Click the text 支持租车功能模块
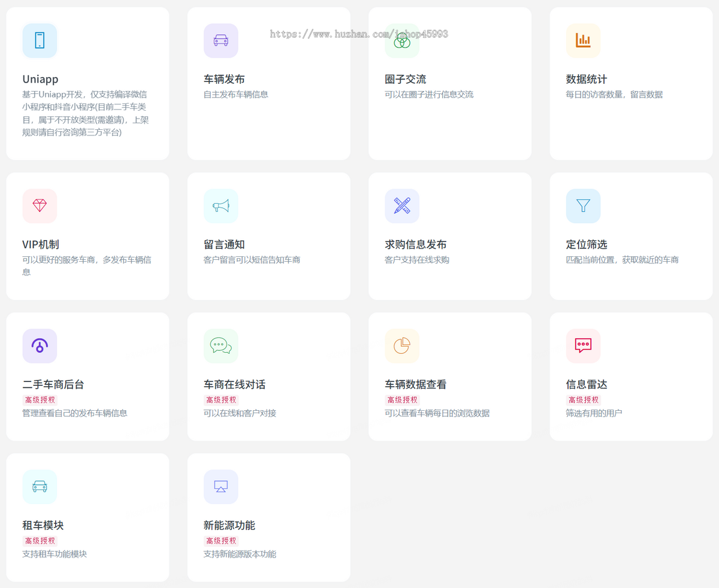 point(55,554)
